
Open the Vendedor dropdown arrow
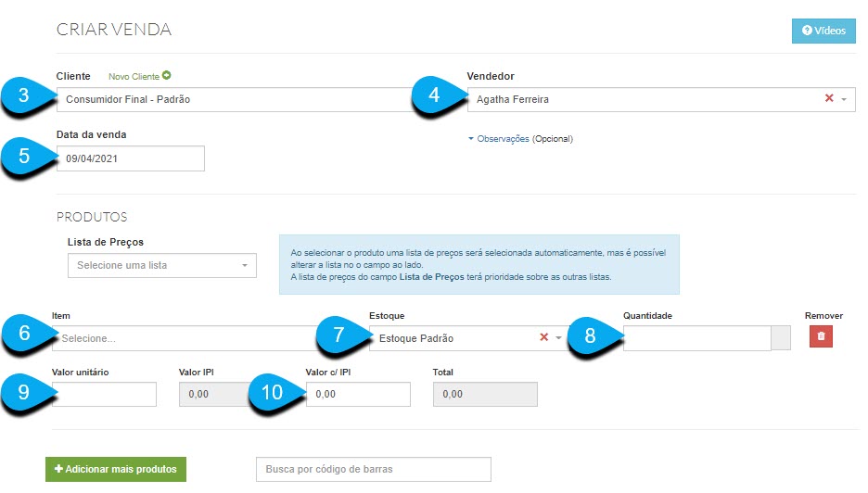(844, 99)
